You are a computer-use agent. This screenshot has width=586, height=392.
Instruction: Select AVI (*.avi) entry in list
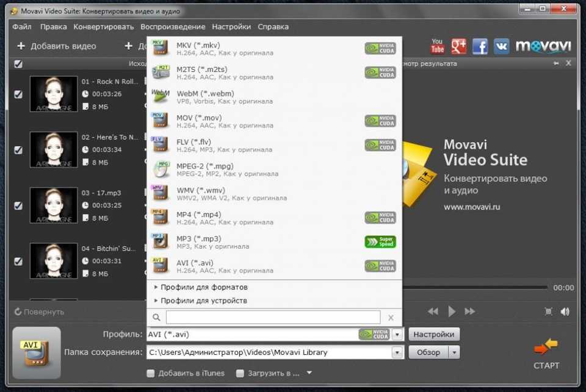coord(275,266)
